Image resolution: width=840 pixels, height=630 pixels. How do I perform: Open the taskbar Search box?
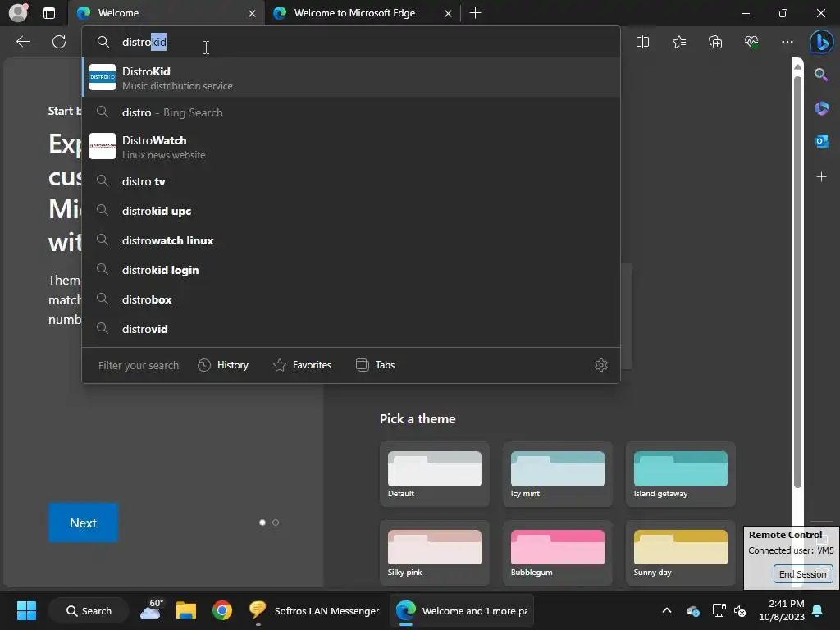[89, 610]
